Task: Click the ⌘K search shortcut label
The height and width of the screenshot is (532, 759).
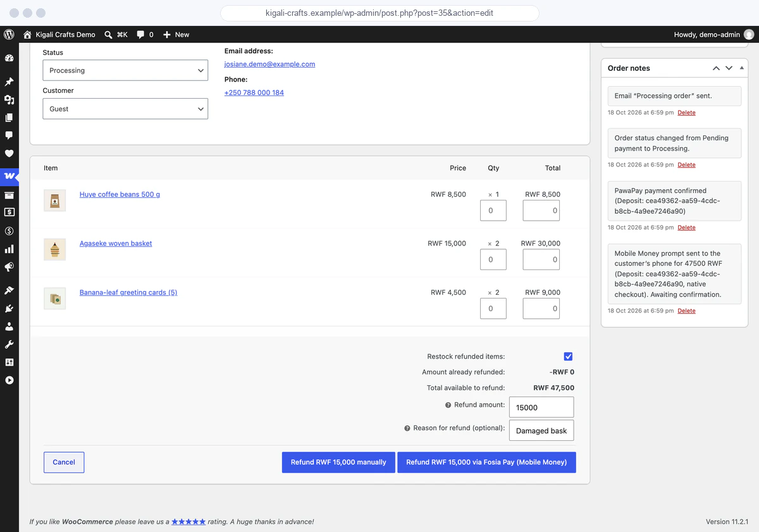Action: tap(122, 35)
